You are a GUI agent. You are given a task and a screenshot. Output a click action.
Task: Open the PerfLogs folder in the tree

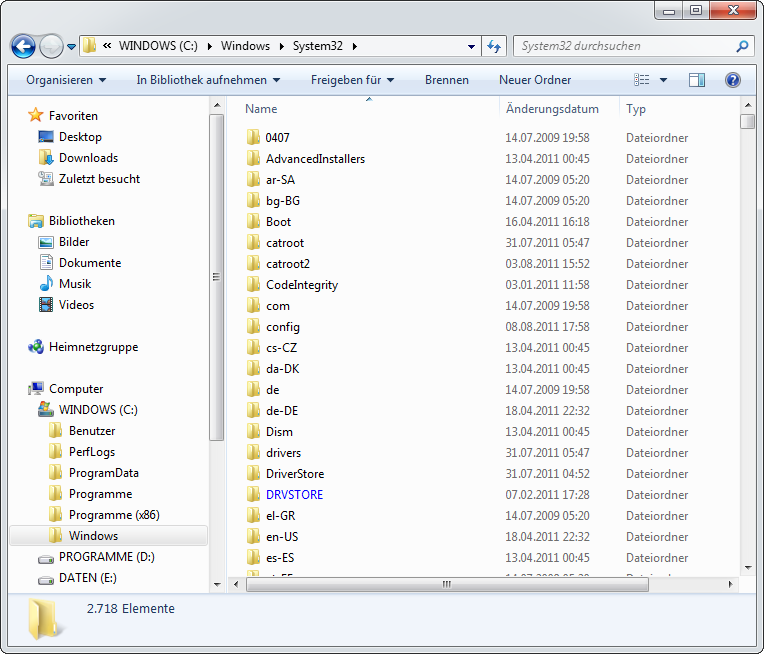click(x=92, y=451)
